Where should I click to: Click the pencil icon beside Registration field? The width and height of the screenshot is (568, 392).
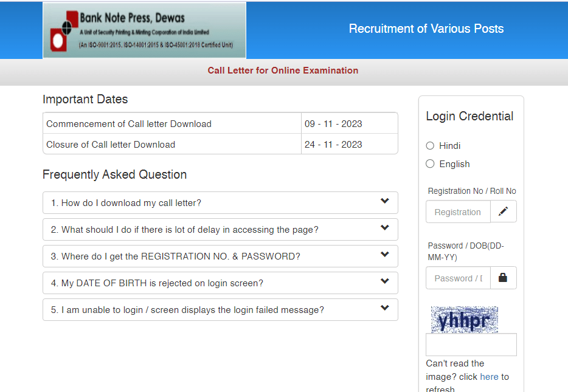(503, 211)
